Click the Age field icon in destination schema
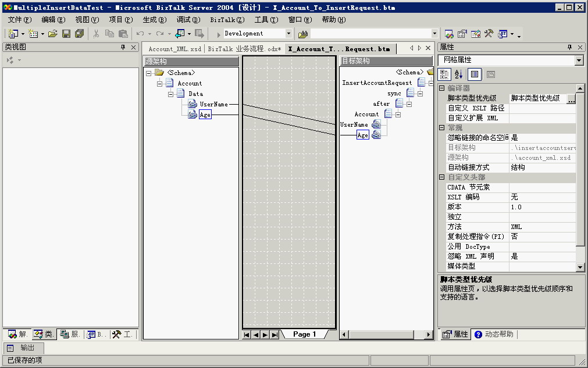This screenshot has width=588, height=368. 376,134
